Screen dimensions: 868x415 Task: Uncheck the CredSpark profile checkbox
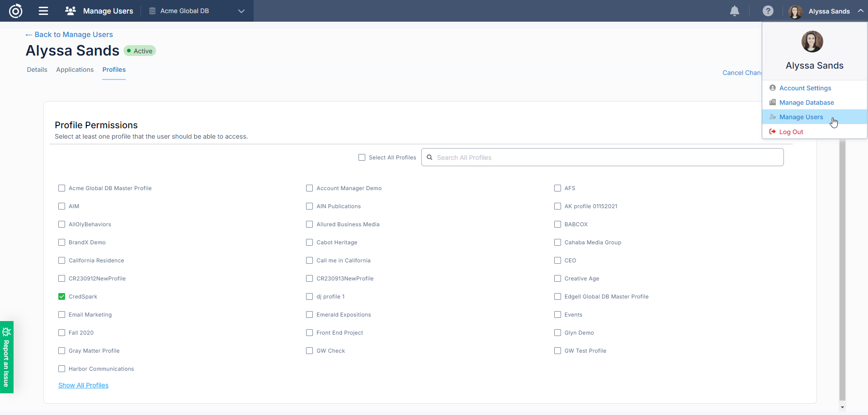(x=62, y=297)
